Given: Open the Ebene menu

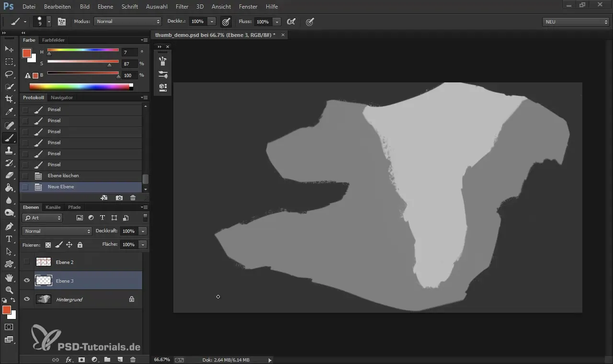Looking at the screenshot, I should pos(105,7).
